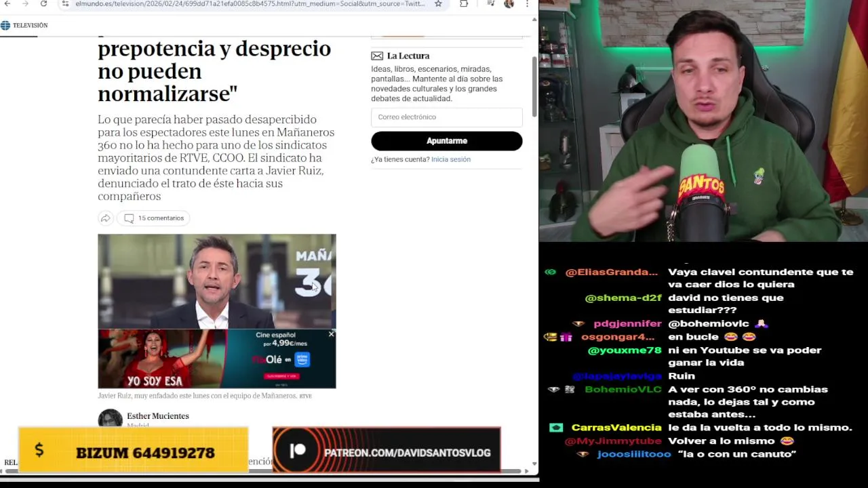Click image caption 'Javier Ruiz, muy enfadado este lunes'
Image resolution: width=868 pixels, height=488 pixels.
tap(197, 396)
